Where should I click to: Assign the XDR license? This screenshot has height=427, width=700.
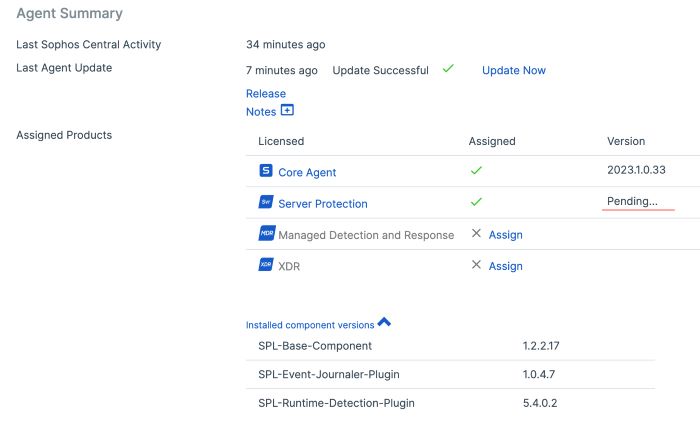(505, 266)
